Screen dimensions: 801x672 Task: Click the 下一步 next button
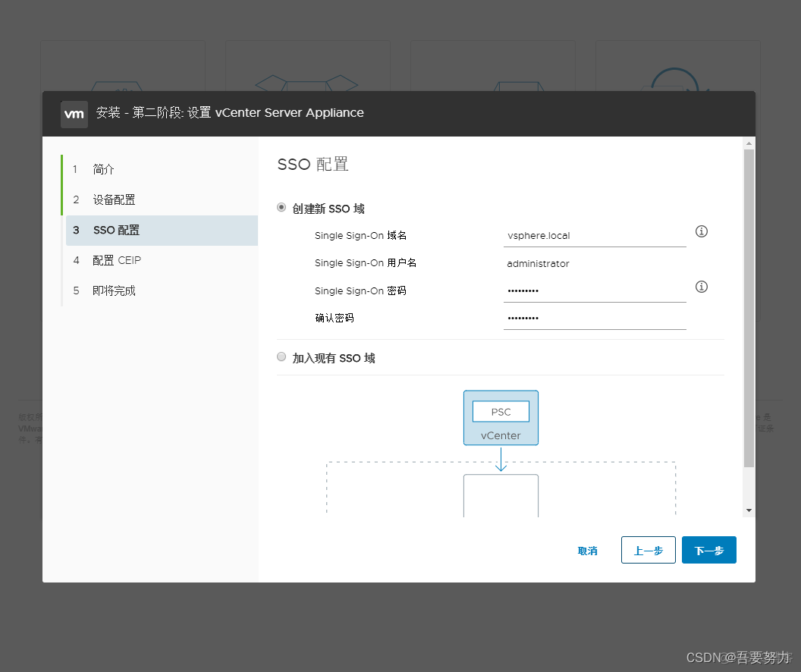[x=709, y=550]
